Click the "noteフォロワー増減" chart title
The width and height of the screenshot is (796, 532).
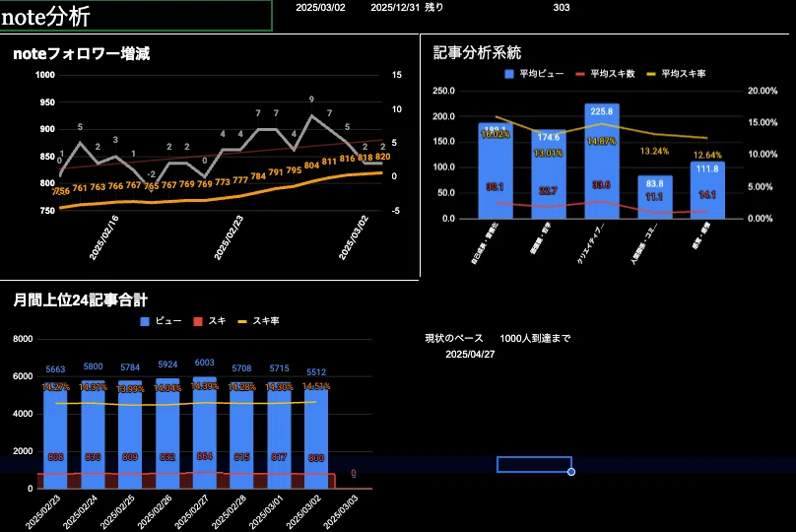coord(81,54)
